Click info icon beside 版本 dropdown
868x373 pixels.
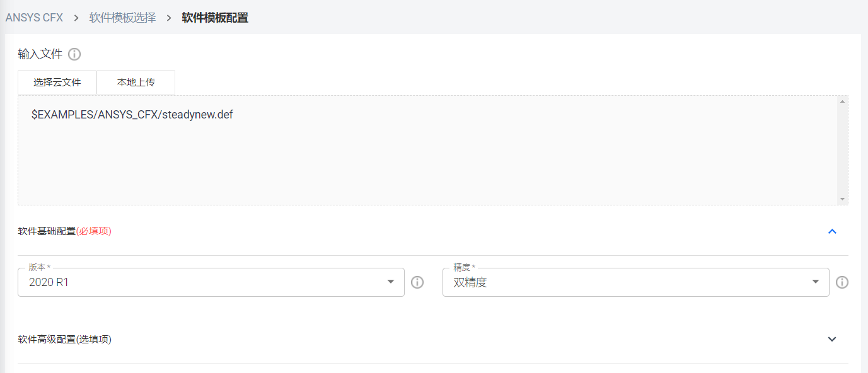point(417,282)
